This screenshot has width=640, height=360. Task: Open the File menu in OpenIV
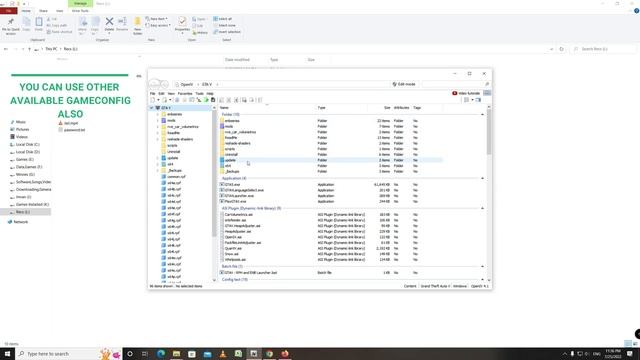pos(153,93)
